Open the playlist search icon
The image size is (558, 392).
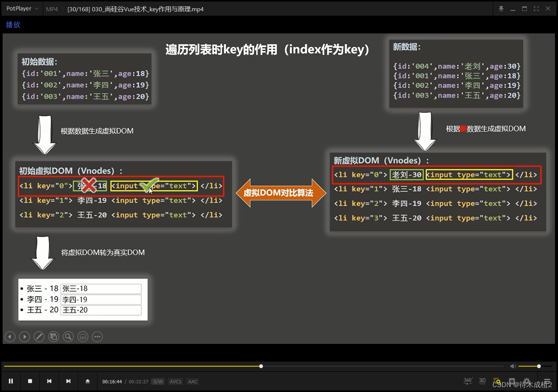497,381
